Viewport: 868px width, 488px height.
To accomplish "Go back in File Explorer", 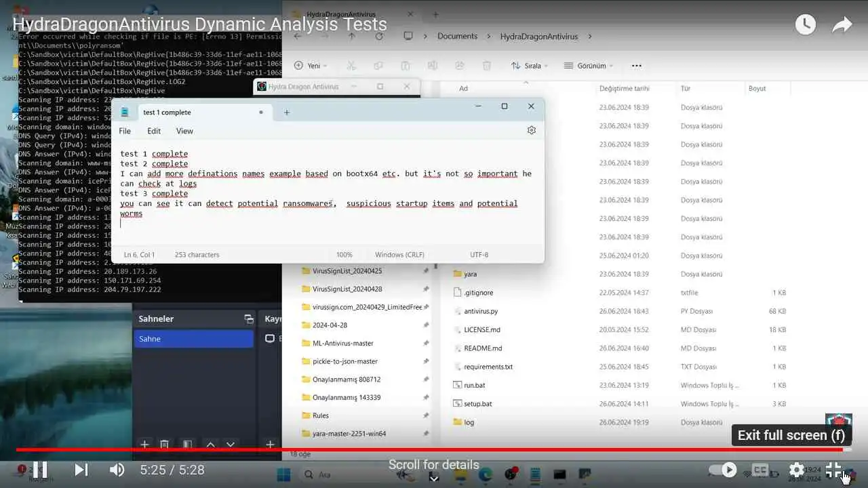I will tap(297, 37).
